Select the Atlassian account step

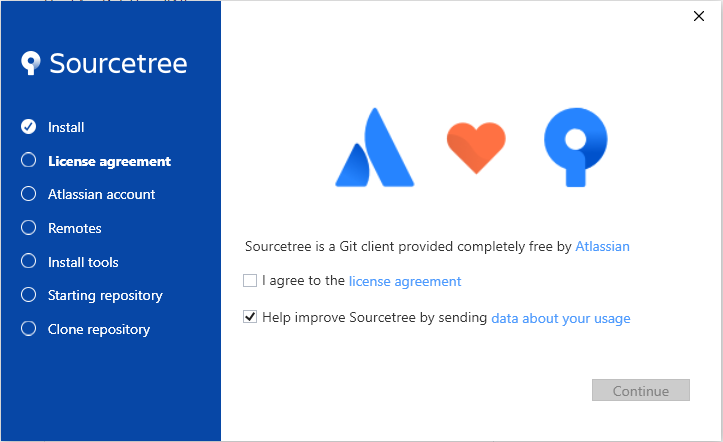pos(101,194)
